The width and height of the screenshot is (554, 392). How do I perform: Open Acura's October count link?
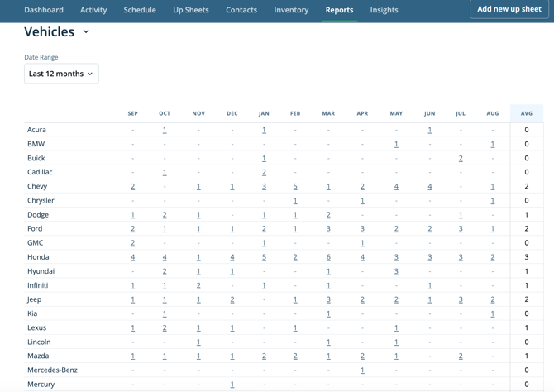165,130
